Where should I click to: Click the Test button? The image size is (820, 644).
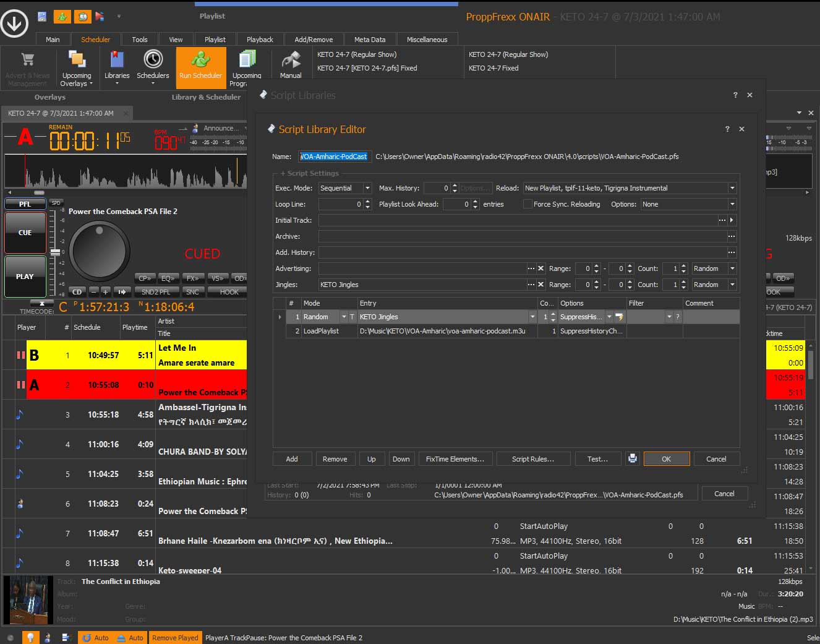coord(597,458)
